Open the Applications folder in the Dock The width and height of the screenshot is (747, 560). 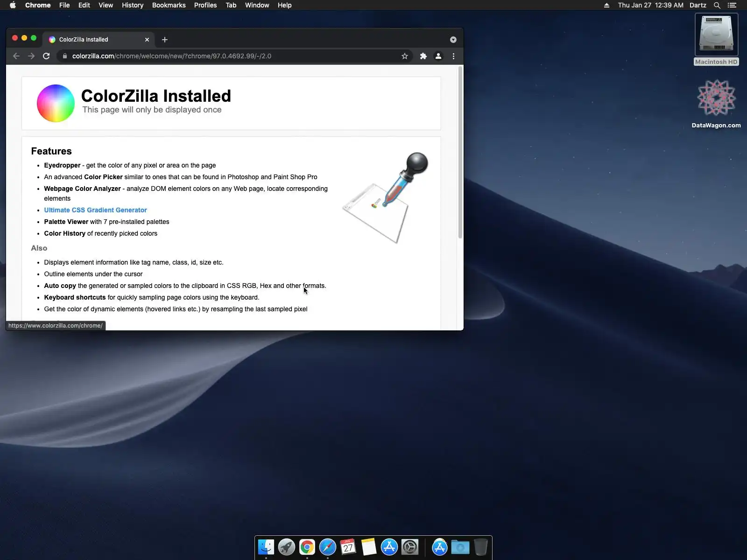[x=440, y=547]
